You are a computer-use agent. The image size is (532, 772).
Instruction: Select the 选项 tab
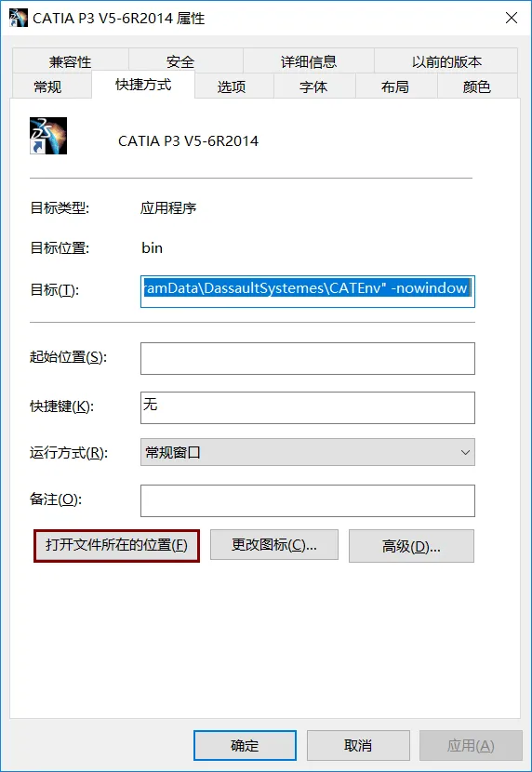(232, 87)
